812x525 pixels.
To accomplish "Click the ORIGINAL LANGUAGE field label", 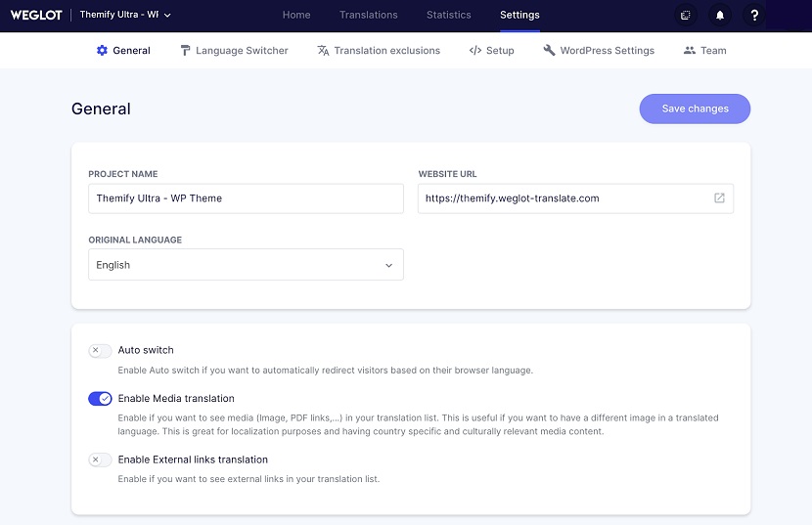I will tap(135, 240).
